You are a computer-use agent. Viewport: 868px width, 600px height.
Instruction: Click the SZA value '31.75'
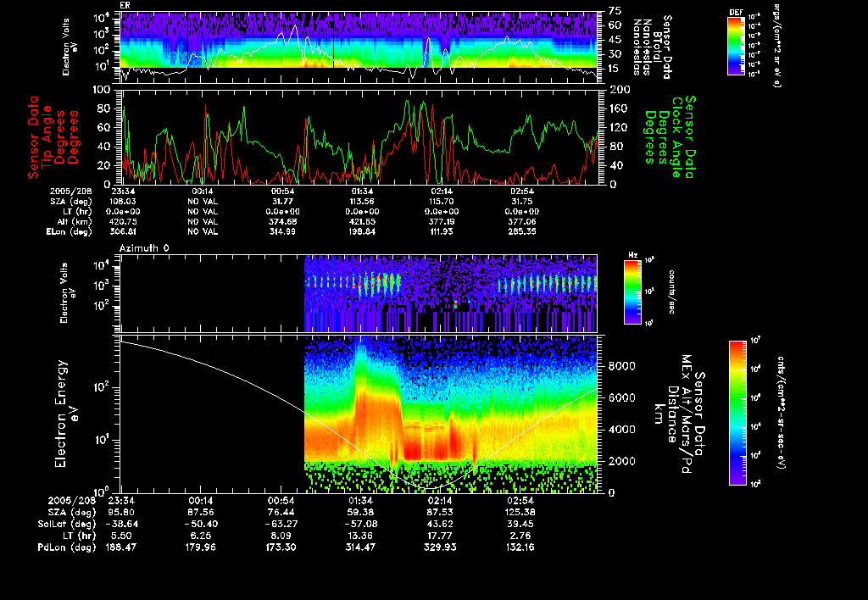tap(522, 202)
